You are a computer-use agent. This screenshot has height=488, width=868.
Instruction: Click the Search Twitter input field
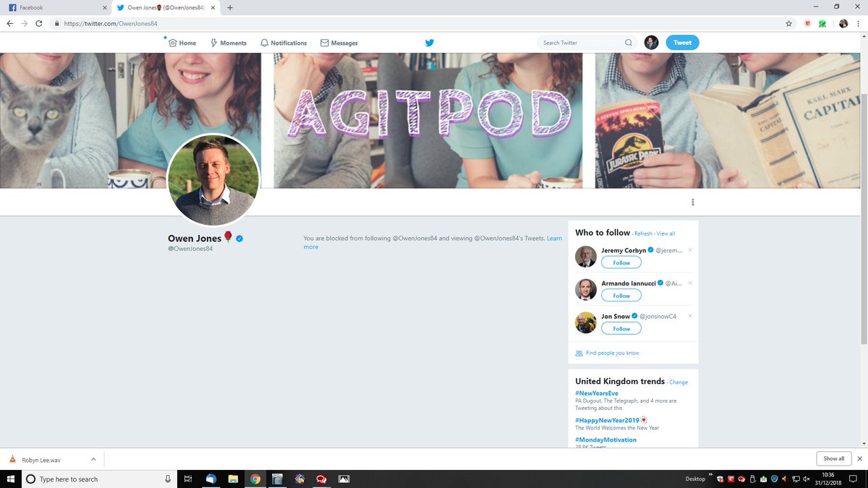pos(587,43)
